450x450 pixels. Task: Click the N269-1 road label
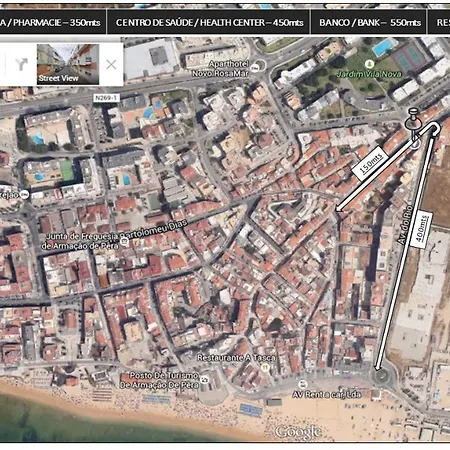pos(106,98)
